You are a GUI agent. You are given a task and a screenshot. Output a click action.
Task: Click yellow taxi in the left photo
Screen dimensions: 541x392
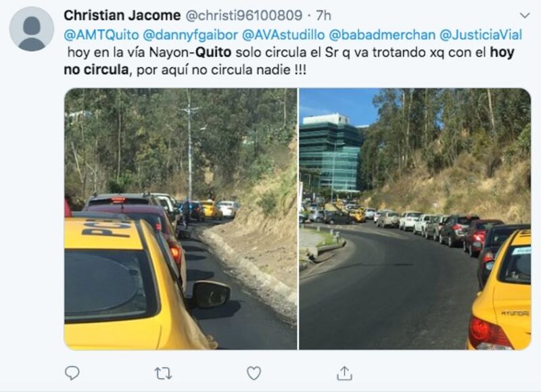(x=138, y=283)
